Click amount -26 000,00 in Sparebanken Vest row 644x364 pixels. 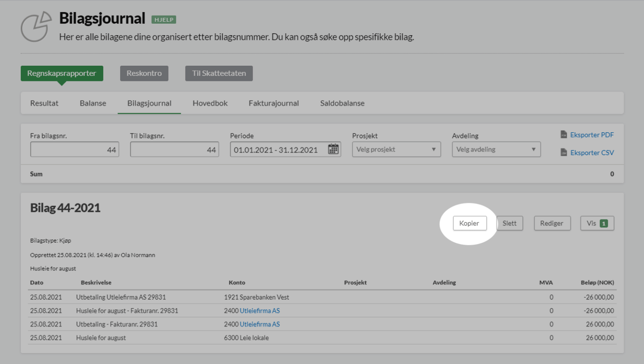click(x=599, y=297)
